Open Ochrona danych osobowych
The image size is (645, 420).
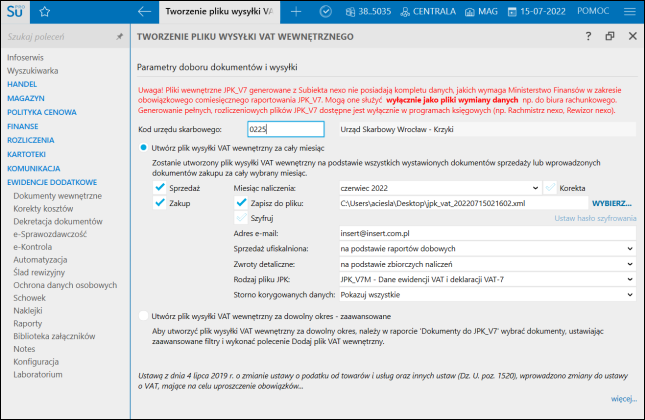pos(65,285)
